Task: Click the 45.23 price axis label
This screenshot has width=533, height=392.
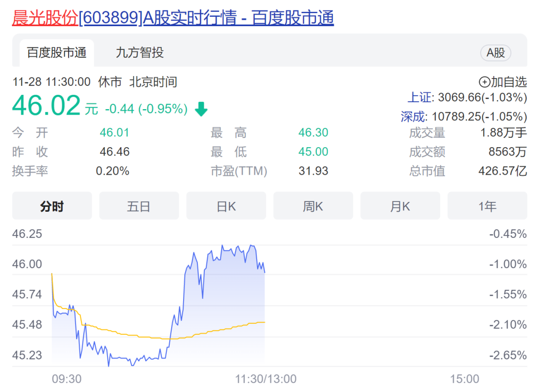Action: click(27, 355)
